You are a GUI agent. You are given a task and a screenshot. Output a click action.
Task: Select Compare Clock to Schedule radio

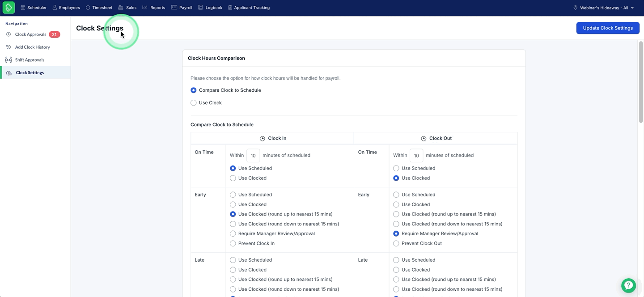pyautogui.click(x=194, y=90)
